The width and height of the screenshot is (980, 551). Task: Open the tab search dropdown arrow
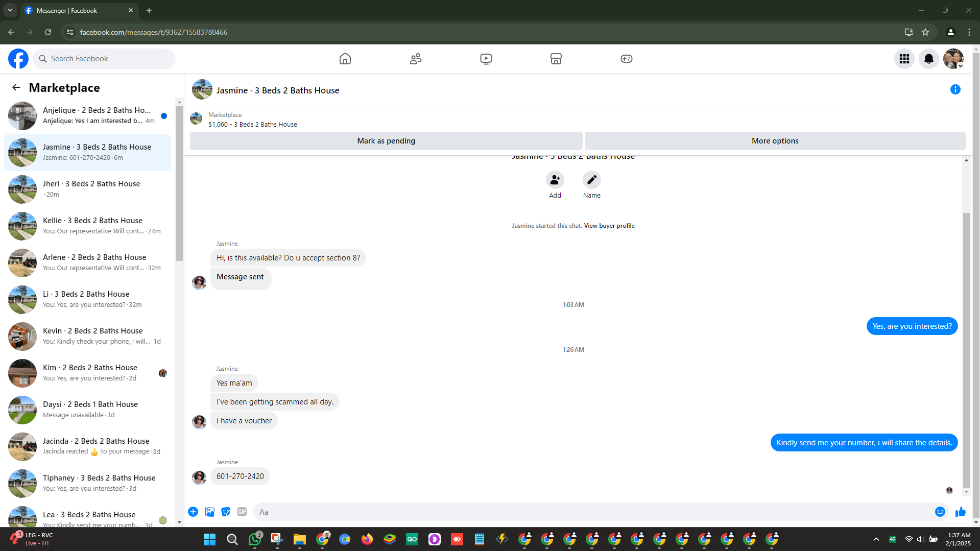(10, 10)
